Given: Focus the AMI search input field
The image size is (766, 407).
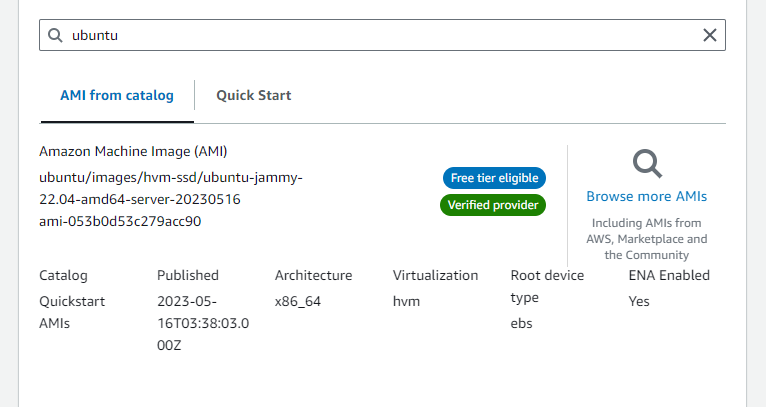Looking at the screenshot, I should tap(380, 35).
